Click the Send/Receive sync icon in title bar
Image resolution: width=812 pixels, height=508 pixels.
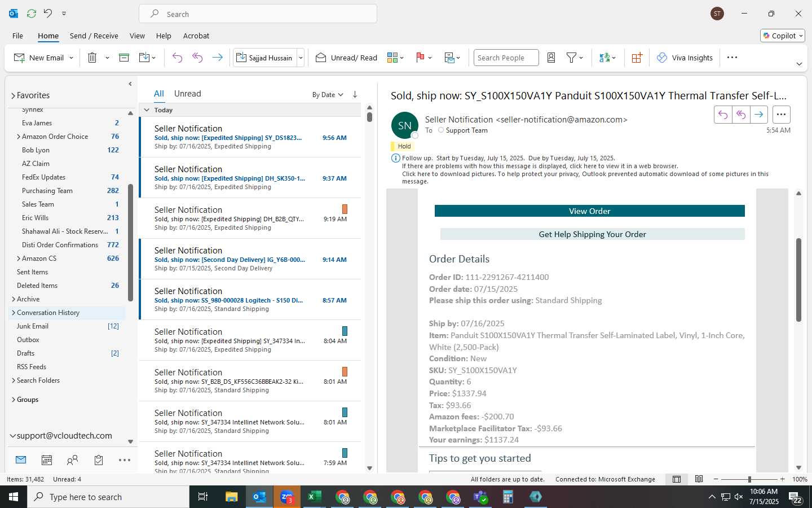[32, 13]
